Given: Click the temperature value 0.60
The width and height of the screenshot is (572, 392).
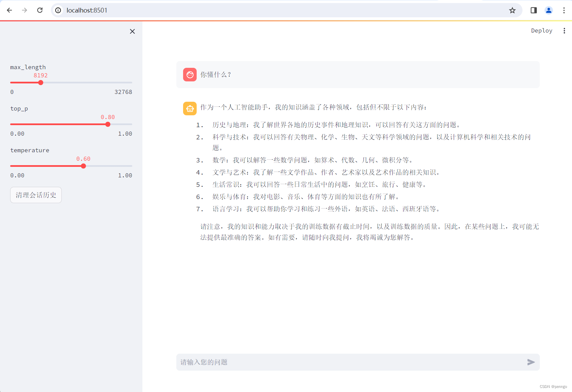Looking at the screenshot, I should [83, 159].
